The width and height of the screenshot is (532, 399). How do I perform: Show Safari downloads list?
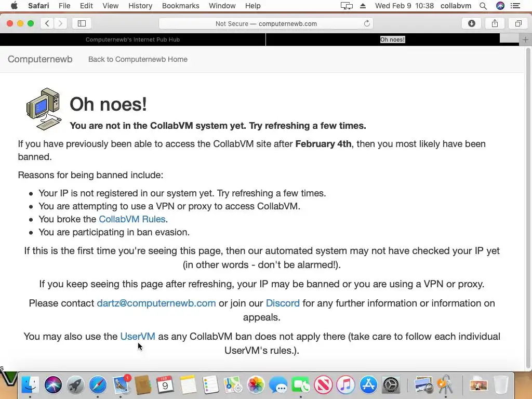click(x=472, y=23)
